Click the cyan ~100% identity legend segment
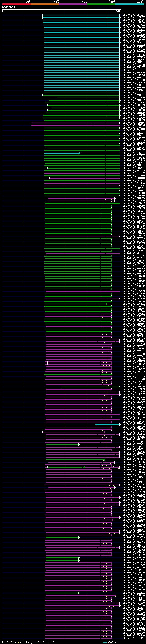The height and width of the screenshot is (644, 146). tap(130, 4)
